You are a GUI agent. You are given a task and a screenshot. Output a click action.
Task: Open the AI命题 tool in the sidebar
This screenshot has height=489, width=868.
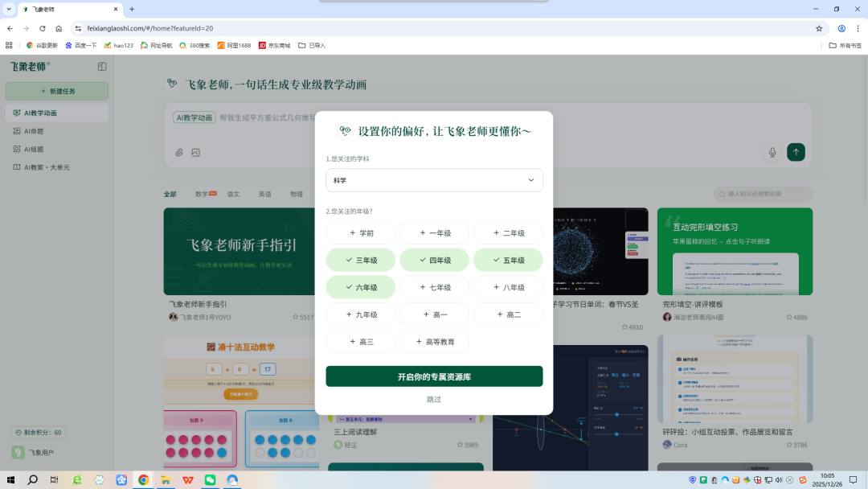point(33,130)
